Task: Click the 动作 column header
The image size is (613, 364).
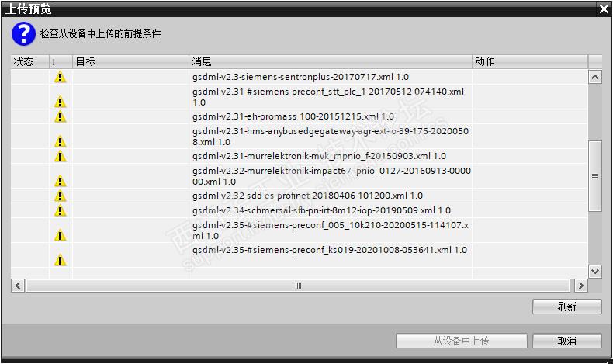Action: point(530,62)
